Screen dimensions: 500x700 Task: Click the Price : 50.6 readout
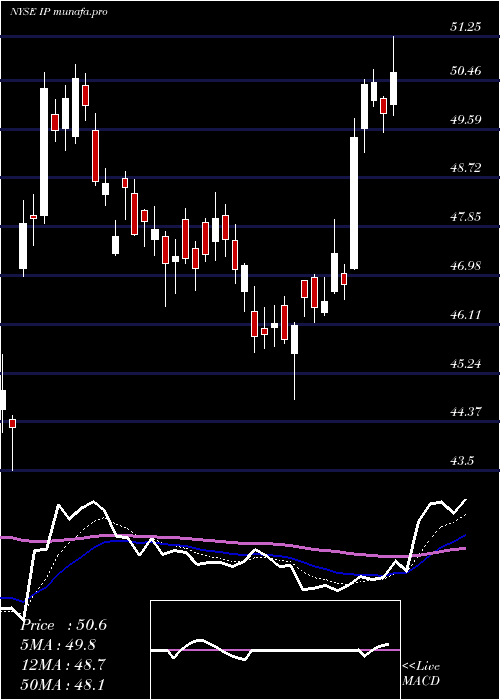click(x=63, y=625)
